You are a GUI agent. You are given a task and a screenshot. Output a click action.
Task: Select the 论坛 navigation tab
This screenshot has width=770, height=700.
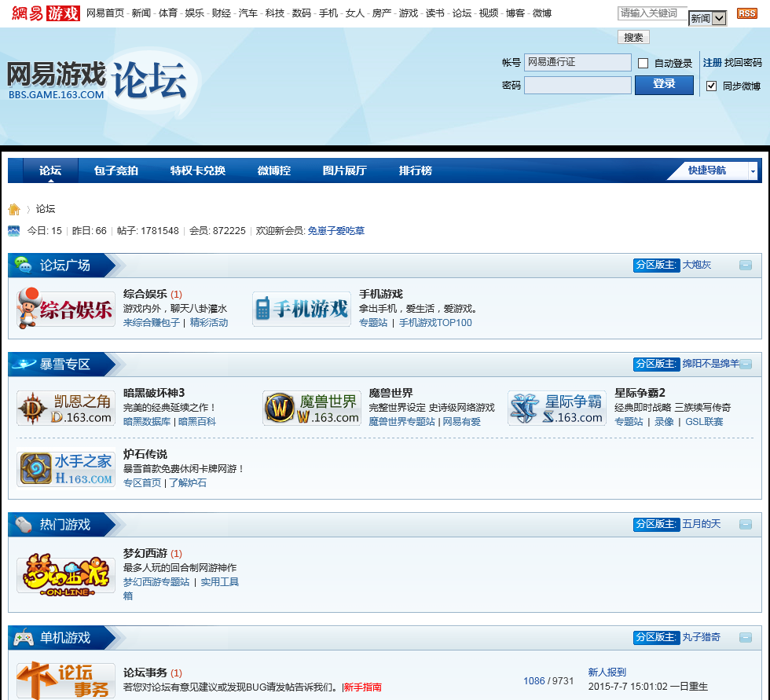point(50,170)
